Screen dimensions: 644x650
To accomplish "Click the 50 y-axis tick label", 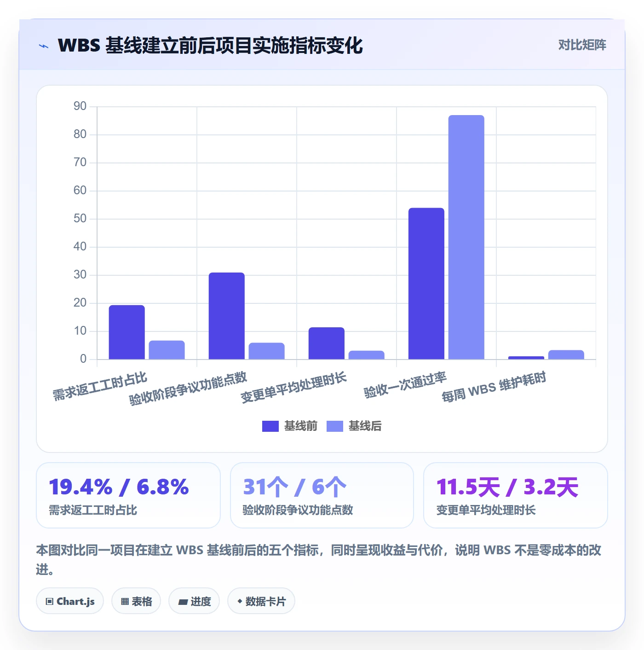I will point(80,219).
